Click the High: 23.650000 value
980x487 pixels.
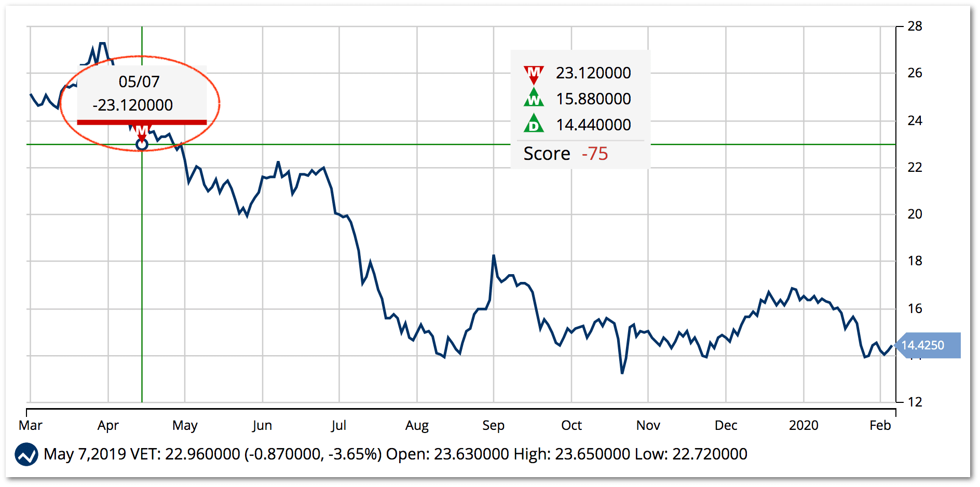coord(572,454)
